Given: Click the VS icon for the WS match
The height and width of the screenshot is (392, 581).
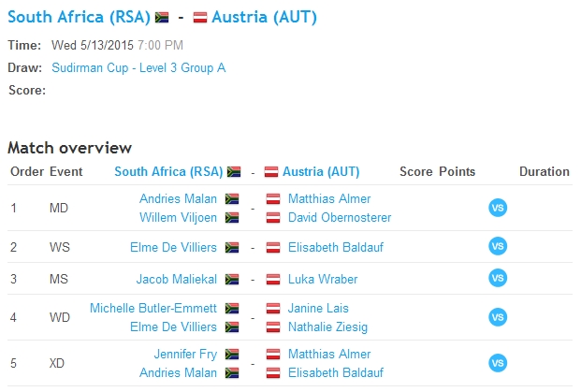Looking at the screenshot, I should tap(498, 247).
